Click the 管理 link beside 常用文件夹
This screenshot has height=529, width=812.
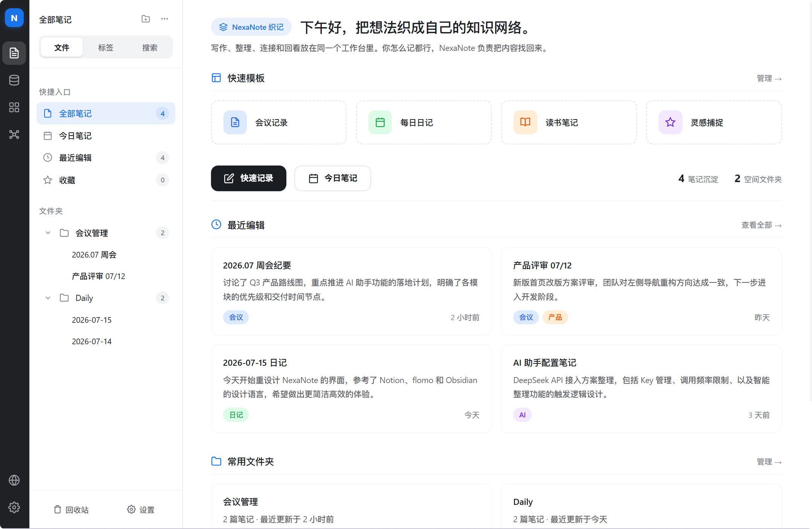pos(769,462)
